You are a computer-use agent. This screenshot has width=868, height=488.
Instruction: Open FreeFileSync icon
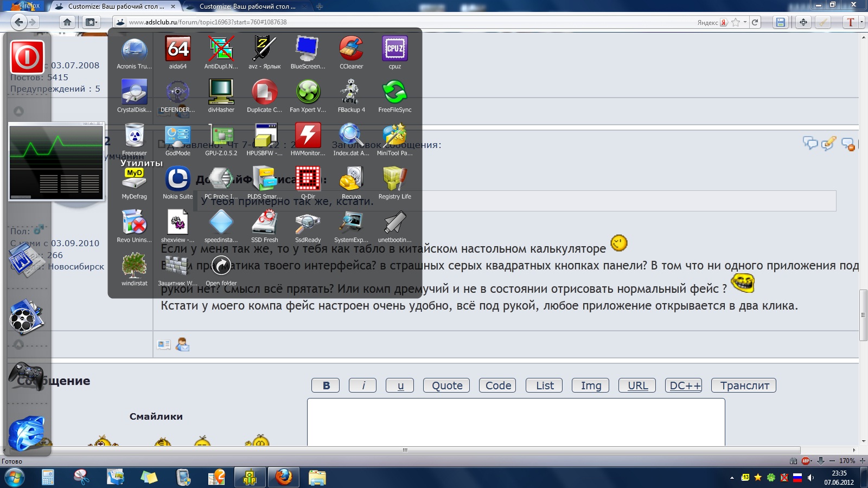coord(395,93)
